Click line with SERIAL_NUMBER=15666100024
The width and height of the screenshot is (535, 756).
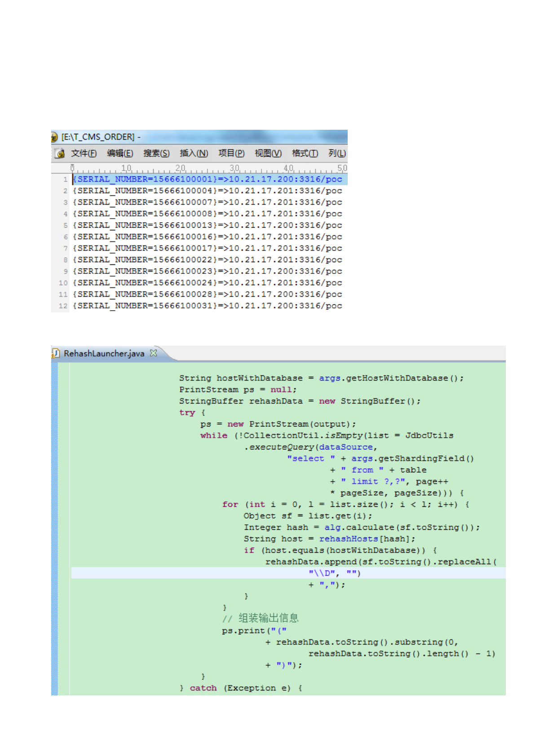pyautogui.click(x=208, y=283)
